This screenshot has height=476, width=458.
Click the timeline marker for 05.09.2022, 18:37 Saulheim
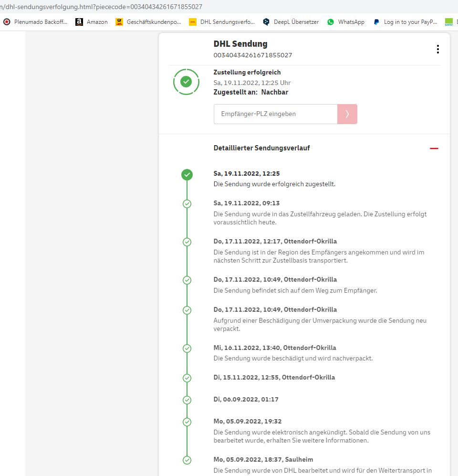pyautogui.click(x=187, y=460)
